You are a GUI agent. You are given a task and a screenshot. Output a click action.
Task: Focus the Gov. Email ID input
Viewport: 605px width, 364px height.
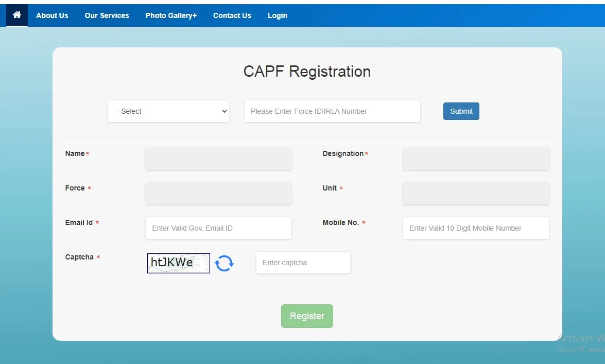(x=218, y=228)
